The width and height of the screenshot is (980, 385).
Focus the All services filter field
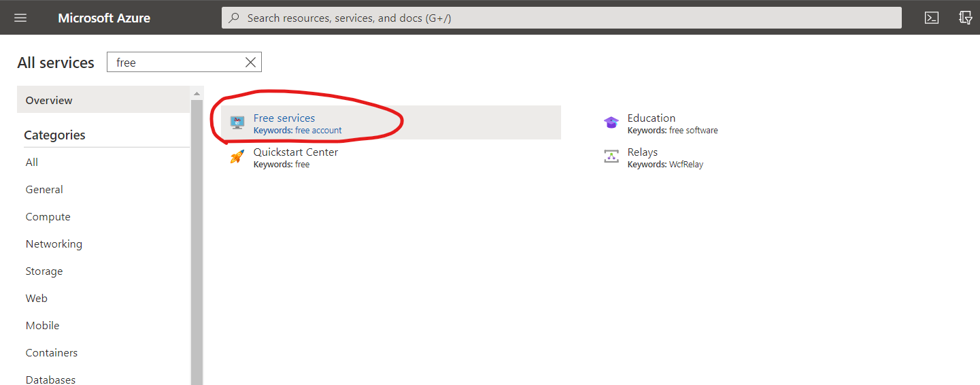177,63
